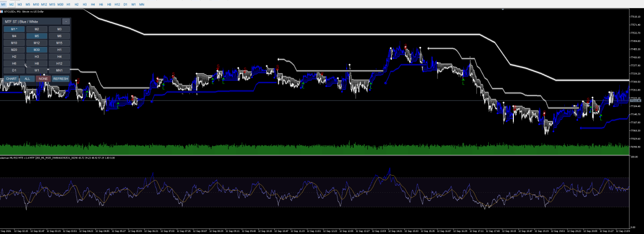The height and width of the screenshot is (234, 644).
Task: Turn on H1 in the MTF ST panel
Action: tap(59, 50)
